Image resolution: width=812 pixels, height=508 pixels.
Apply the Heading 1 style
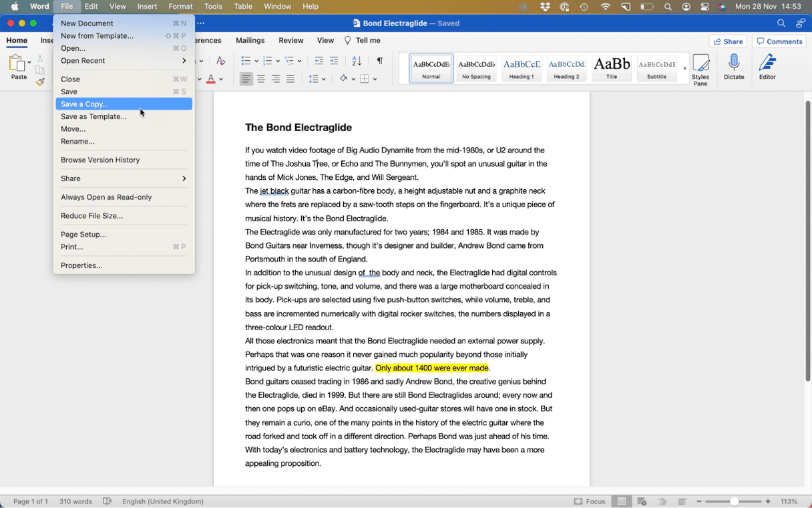pyautogui.click(x=522, y=68)
